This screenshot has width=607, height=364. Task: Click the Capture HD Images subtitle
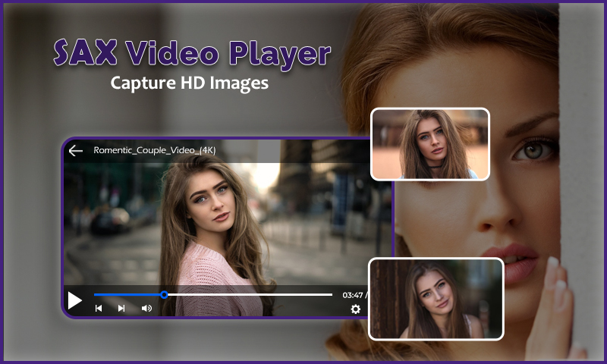coord(189,83)
